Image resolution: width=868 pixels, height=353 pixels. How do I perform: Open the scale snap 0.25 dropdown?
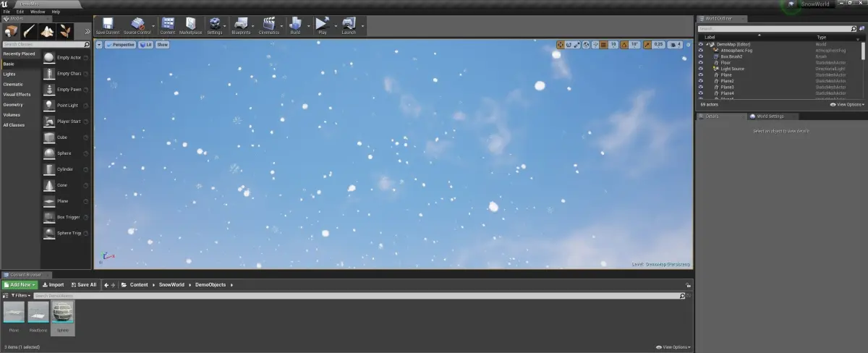tap(658, 45)
